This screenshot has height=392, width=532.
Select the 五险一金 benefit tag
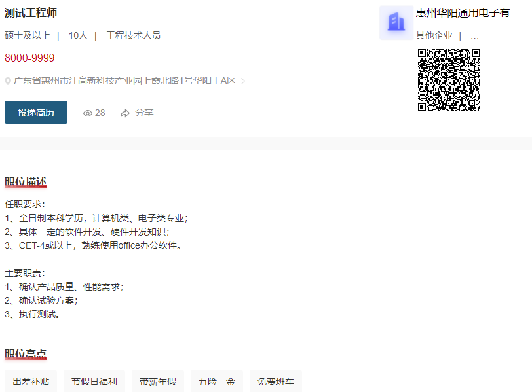click(217, 382)
